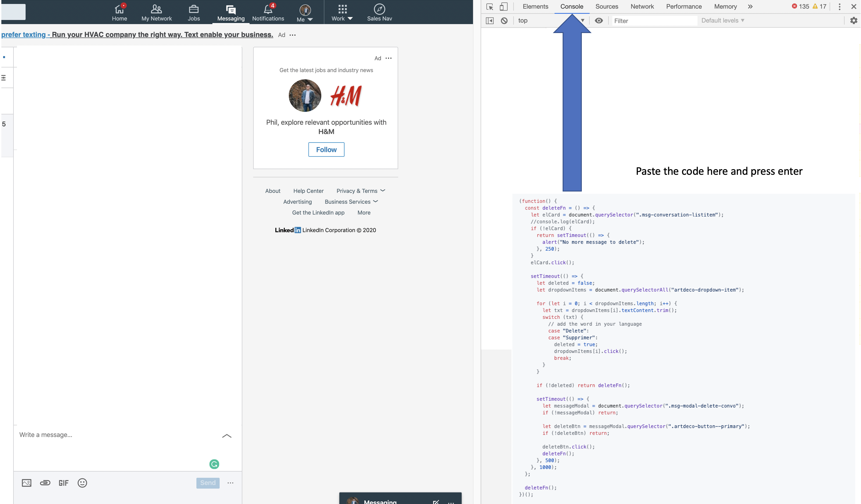
Task: Select inspect element tool in DevTools
Action: coord(490,6)
